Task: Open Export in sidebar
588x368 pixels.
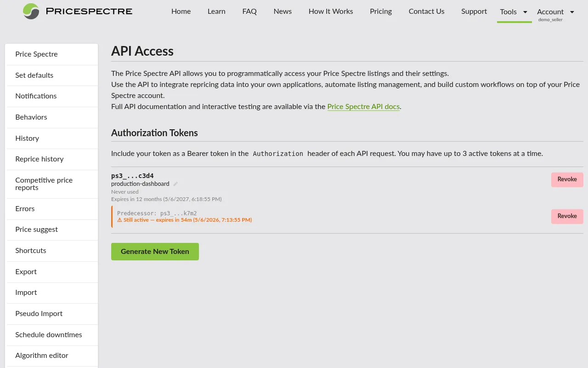Action: pos(52,272)
